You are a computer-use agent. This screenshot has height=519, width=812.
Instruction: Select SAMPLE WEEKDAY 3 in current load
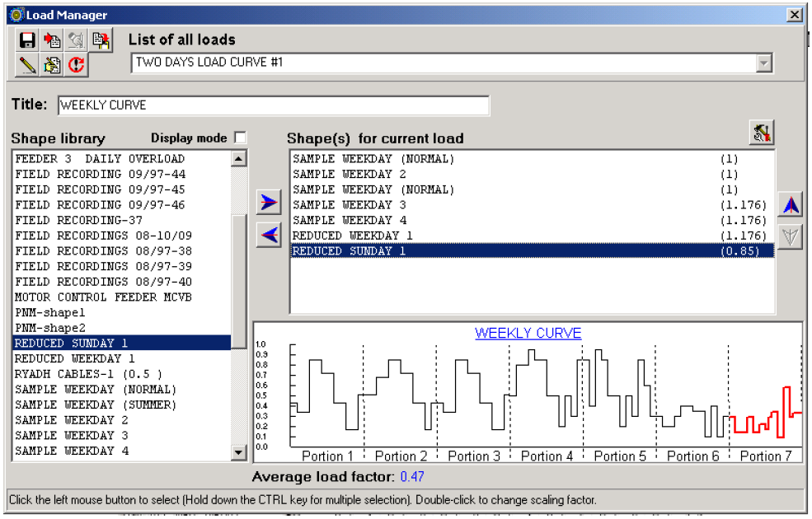533,205
